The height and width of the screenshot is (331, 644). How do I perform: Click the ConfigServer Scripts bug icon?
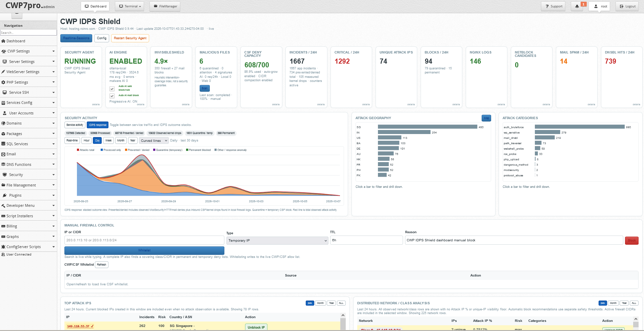pos(3,247)
